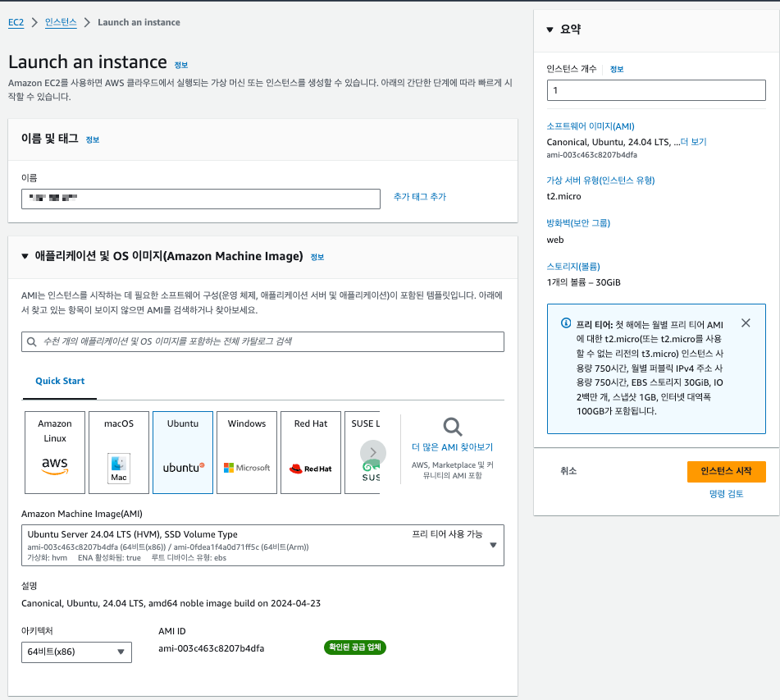The width and height of the screenshot is (780, 700).
Task: Click the 더 보기 link in the summary
Action: click(693, 142)
